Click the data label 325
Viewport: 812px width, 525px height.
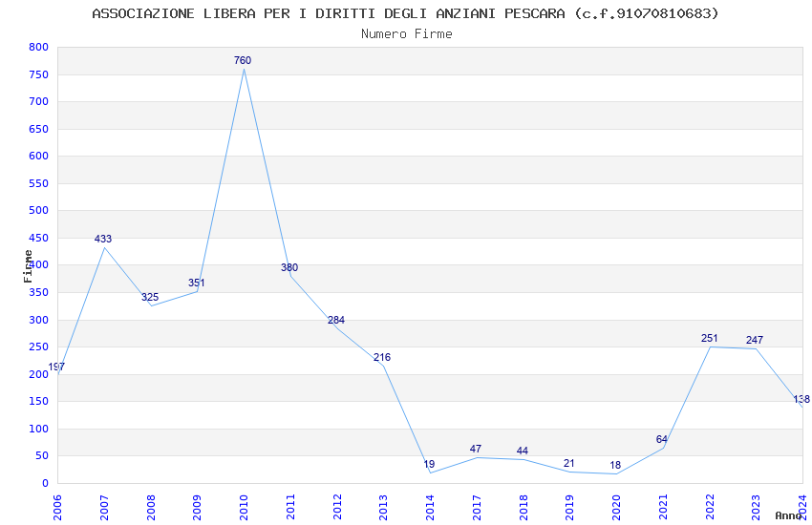150,298
